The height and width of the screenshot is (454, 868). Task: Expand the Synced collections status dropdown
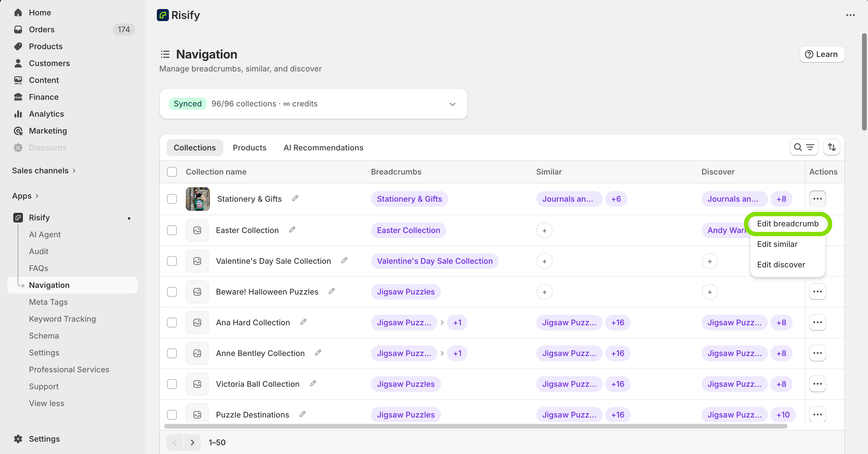coord(452,104)
